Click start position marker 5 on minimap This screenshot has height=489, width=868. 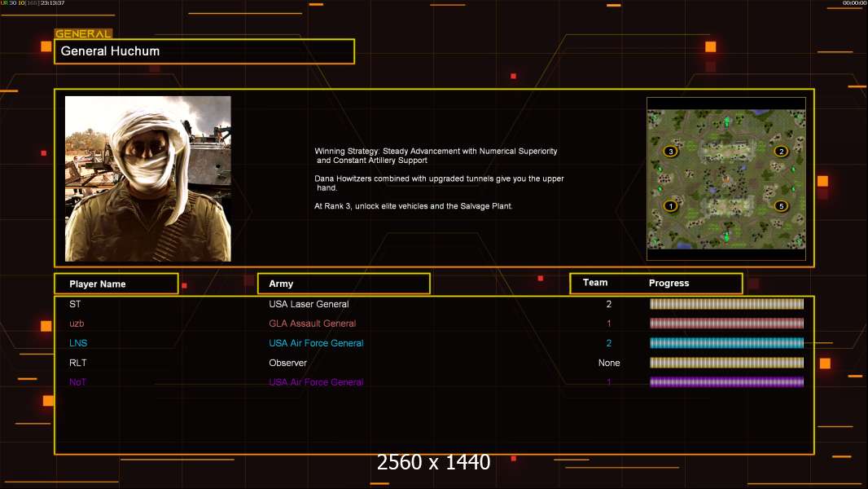781,206
